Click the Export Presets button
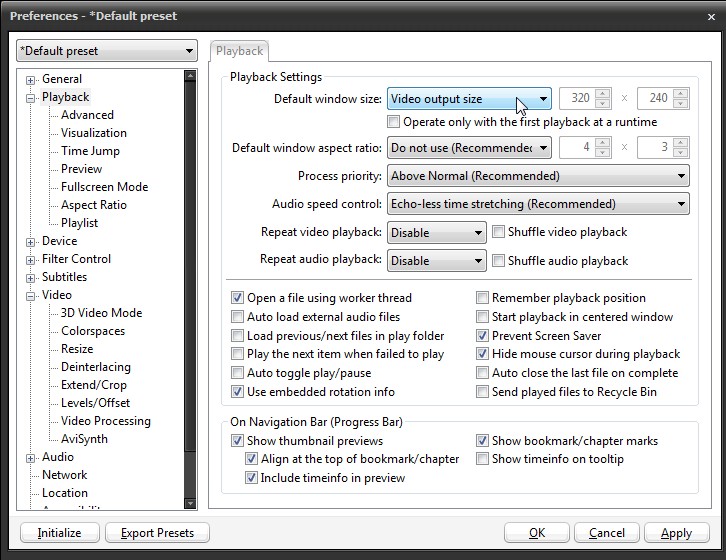Image resolution: width=726 pixels, height=560 pixels. pyautogui.click(x=157, y=533)
